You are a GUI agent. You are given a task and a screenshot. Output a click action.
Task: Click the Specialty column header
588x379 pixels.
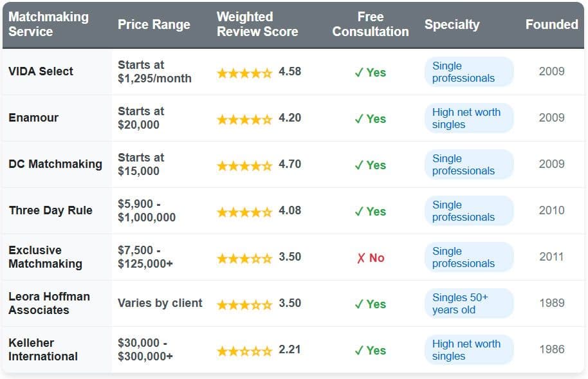click(452, 24)
